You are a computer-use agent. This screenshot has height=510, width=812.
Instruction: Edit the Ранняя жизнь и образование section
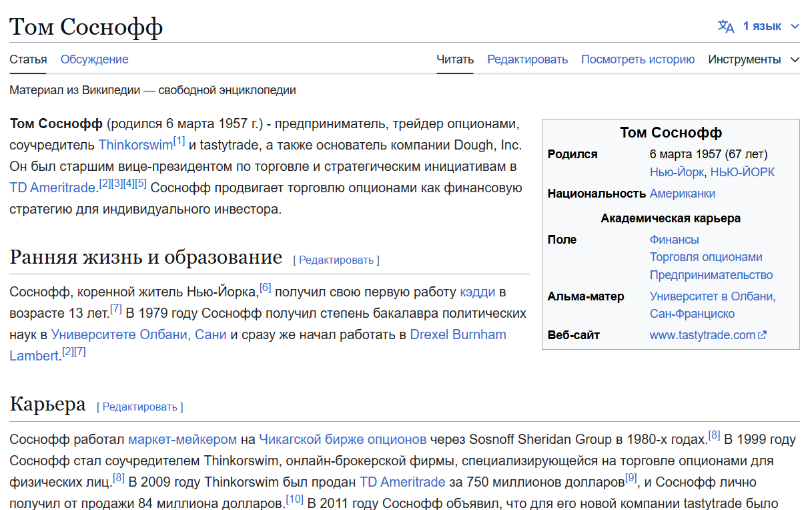[336, 260]
